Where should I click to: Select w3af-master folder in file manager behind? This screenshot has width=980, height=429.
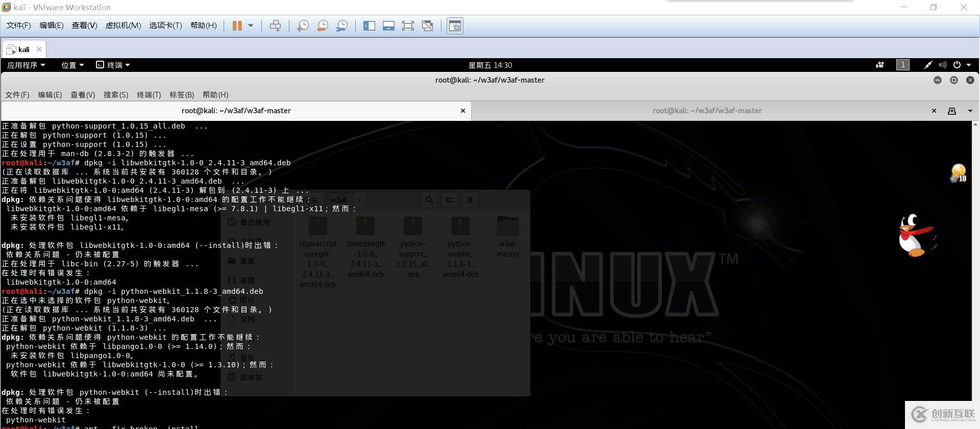click(508, 237)
